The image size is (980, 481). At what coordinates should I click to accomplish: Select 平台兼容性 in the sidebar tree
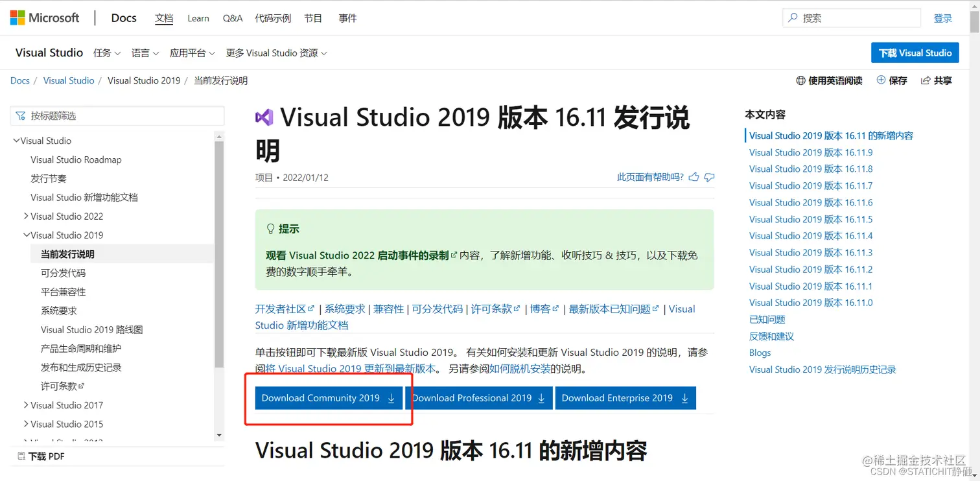63,292
